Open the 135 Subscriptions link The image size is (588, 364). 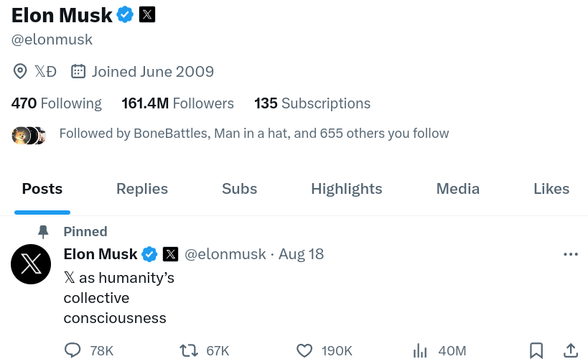coord(312,103)
